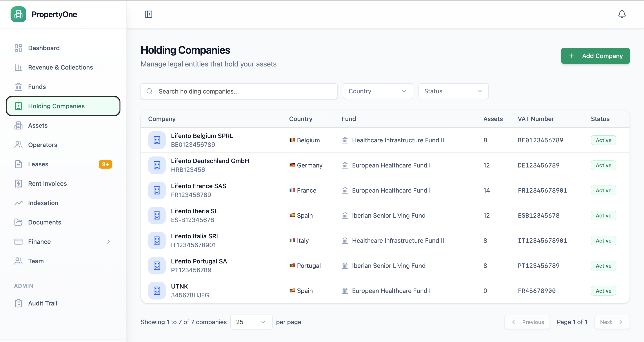The width and height of the screenshot is (644, 342).
Task: Click the Assets column header
Action: click(x=493, y=119)
